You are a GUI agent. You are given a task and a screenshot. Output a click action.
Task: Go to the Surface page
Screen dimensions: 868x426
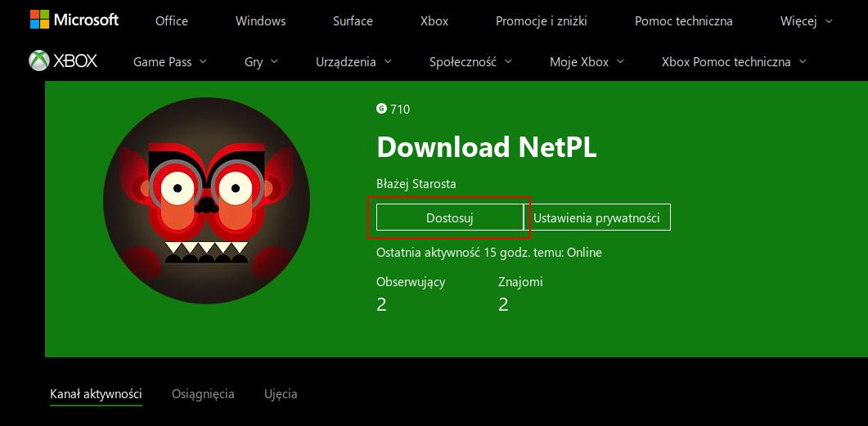coord(353,21)
